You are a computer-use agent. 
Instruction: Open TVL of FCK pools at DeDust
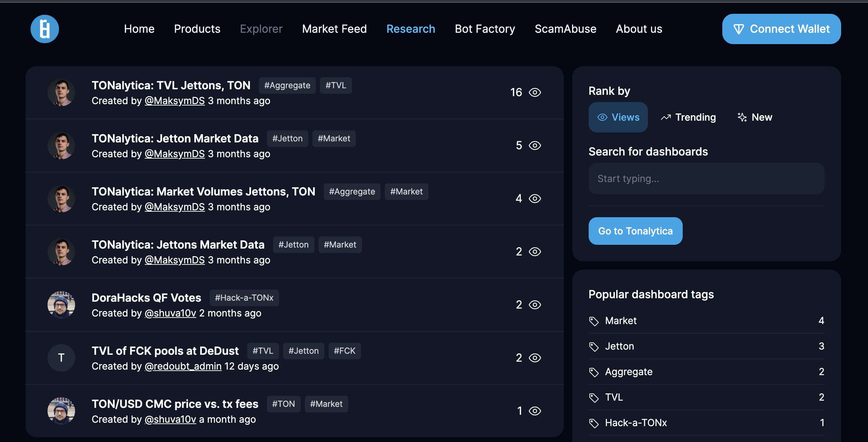(165, 351)
